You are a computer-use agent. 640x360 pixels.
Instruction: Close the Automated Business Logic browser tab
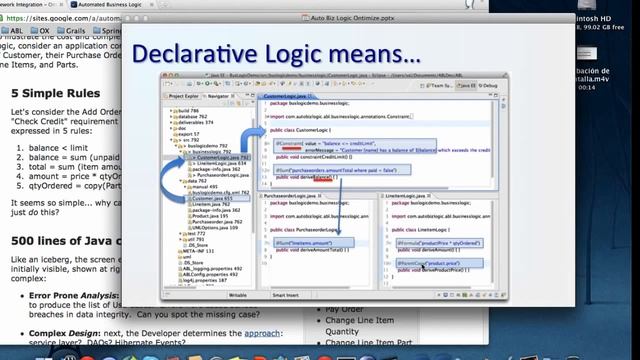click(152, 4)
